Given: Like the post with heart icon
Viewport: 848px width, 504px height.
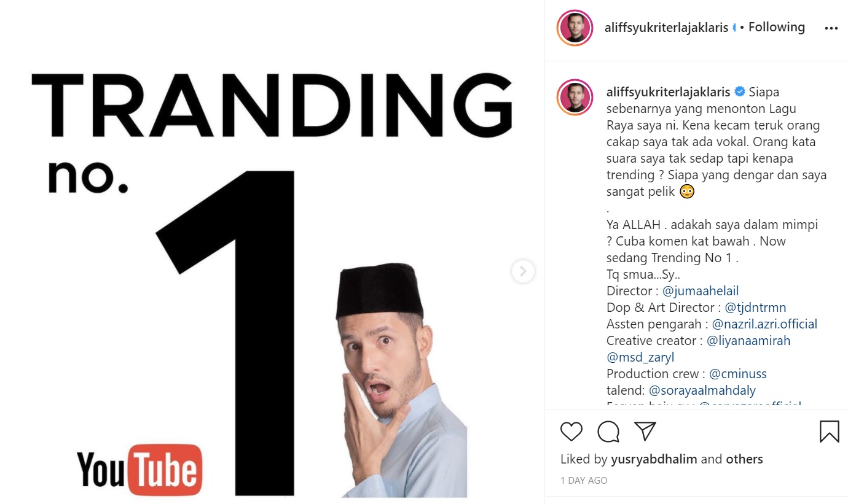Looking at the screenshot, I should coord(571,432).
